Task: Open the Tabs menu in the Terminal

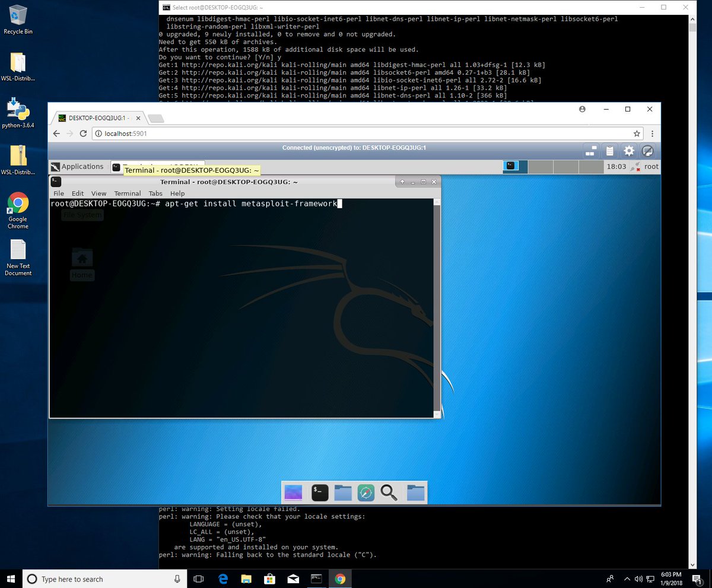Action: click(155, 193)
